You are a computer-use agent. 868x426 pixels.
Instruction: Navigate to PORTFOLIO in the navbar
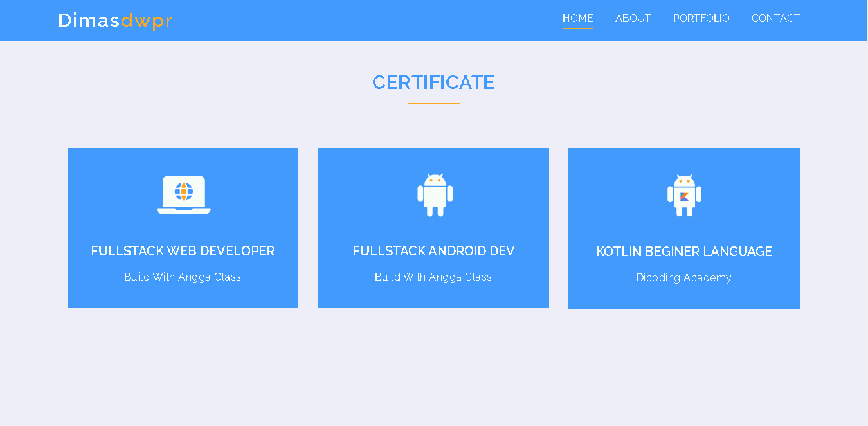(x=701, y=19)
